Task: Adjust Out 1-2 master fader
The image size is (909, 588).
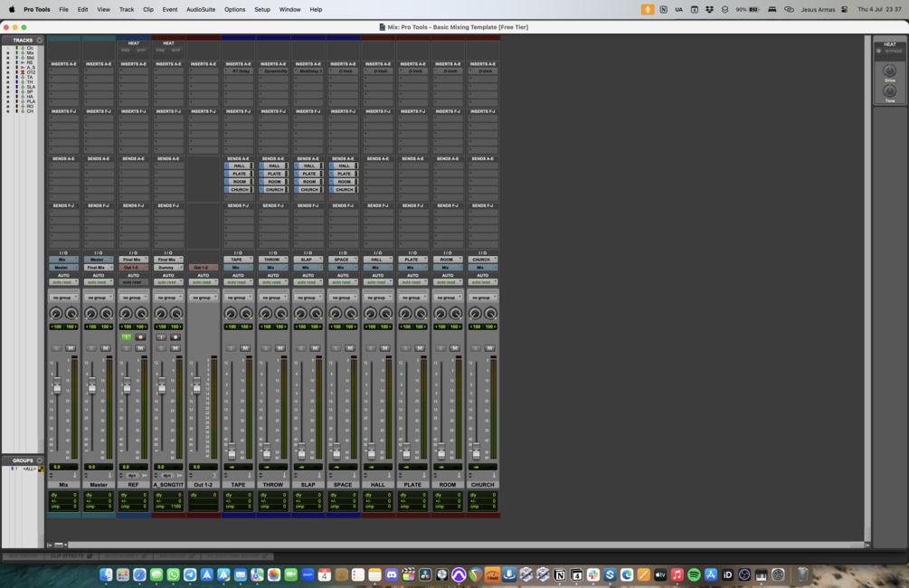Action: tap(196, 385)
